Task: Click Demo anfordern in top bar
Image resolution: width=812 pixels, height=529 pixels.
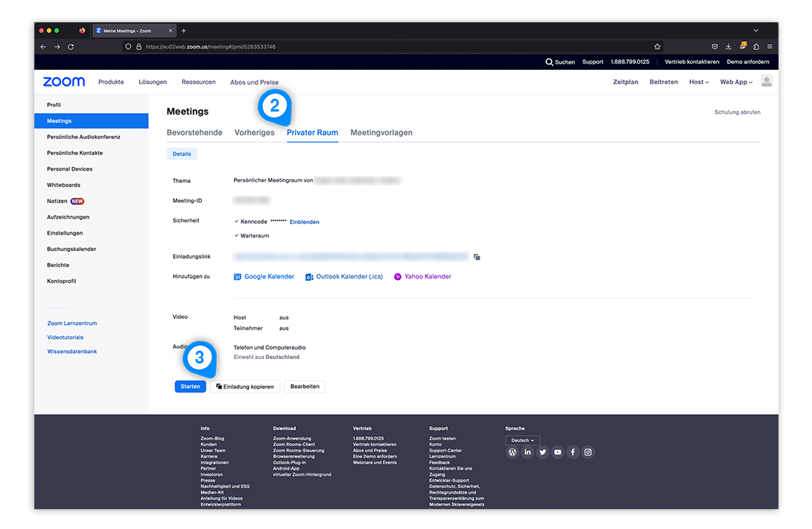Action: coord(747,61)
